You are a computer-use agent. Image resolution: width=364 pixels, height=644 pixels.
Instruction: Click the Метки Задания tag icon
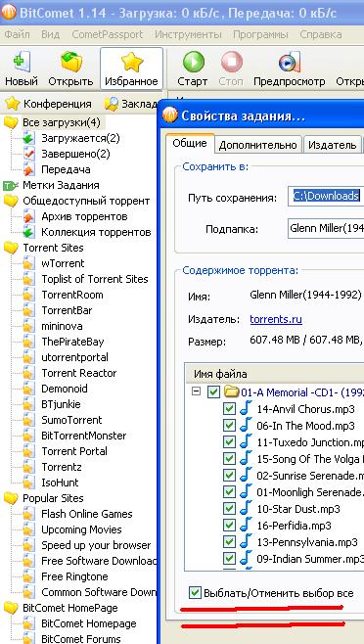(x=10, y=186)
